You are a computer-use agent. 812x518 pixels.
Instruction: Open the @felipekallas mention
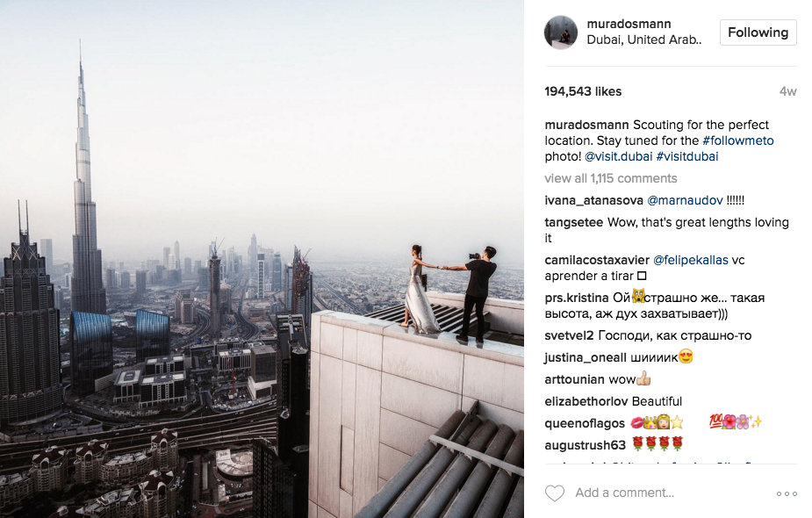click(x=690, y=260)
